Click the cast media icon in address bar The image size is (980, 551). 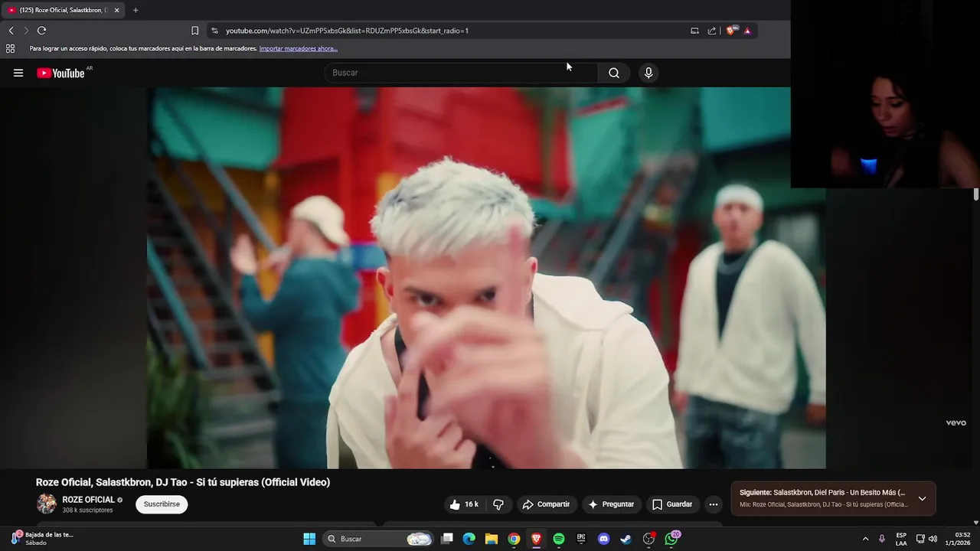click(x=694, y=31)
